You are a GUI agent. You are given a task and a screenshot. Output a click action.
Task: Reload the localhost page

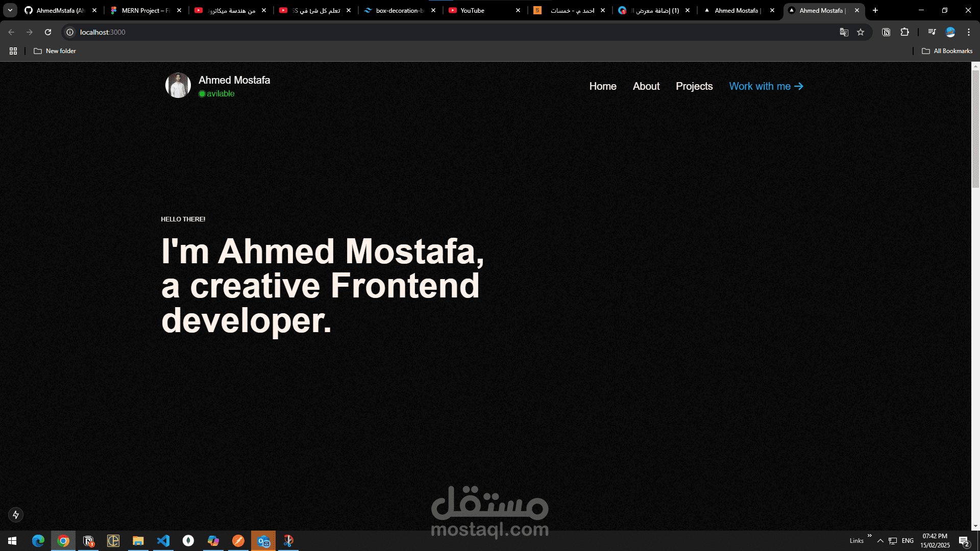[x=48, y=32]
